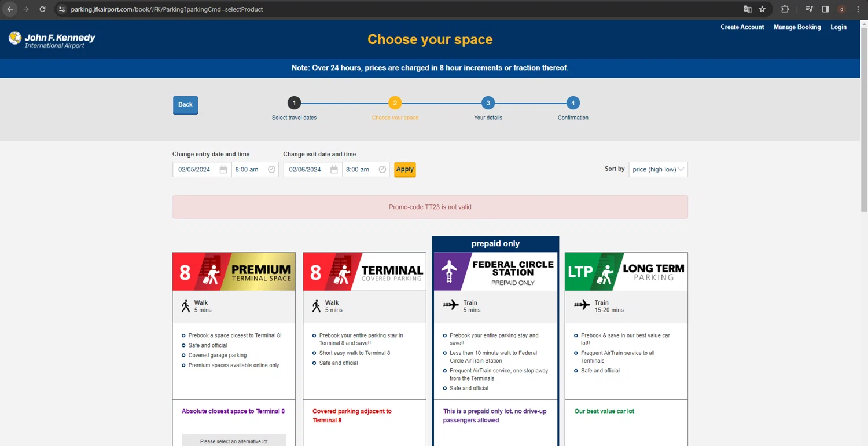Select step 3 Your details

488,103
